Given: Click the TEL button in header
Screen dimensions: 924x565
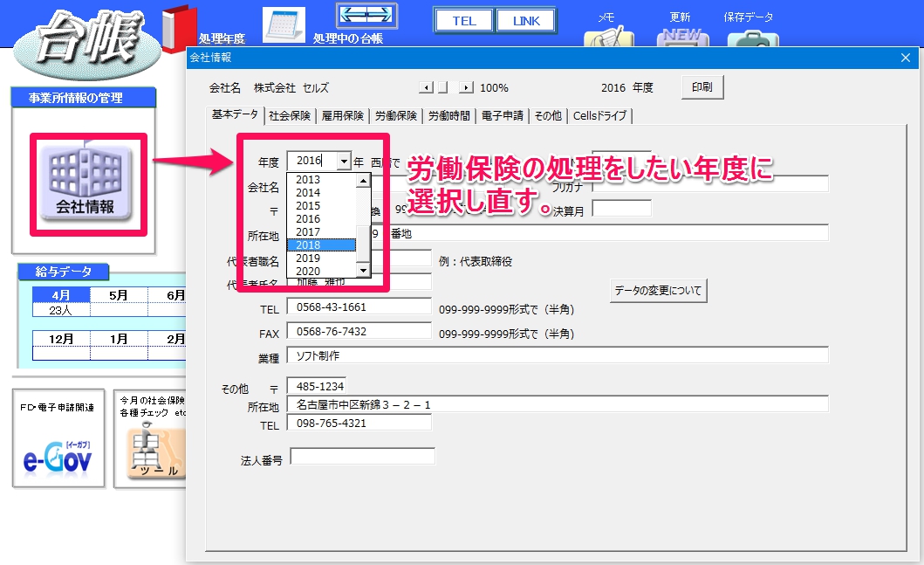Looking at the screenshot, I should click(x=464, y=21).
